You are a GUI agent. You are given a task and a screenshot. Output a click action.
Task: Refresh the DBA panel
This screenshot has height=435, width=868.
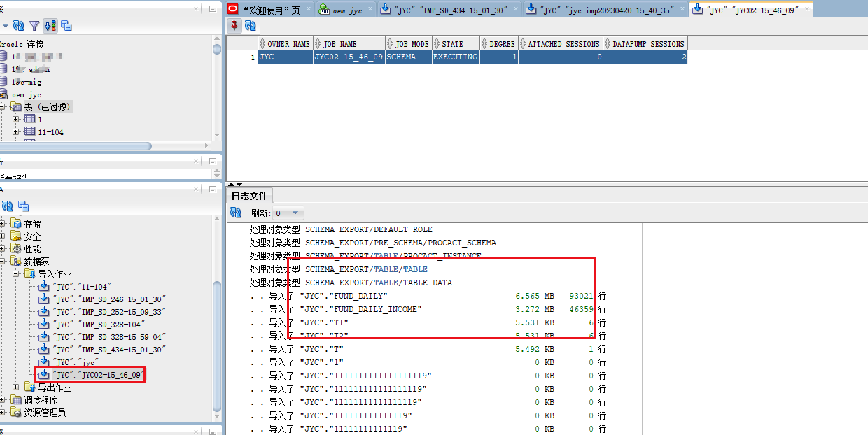pos(8,206)
